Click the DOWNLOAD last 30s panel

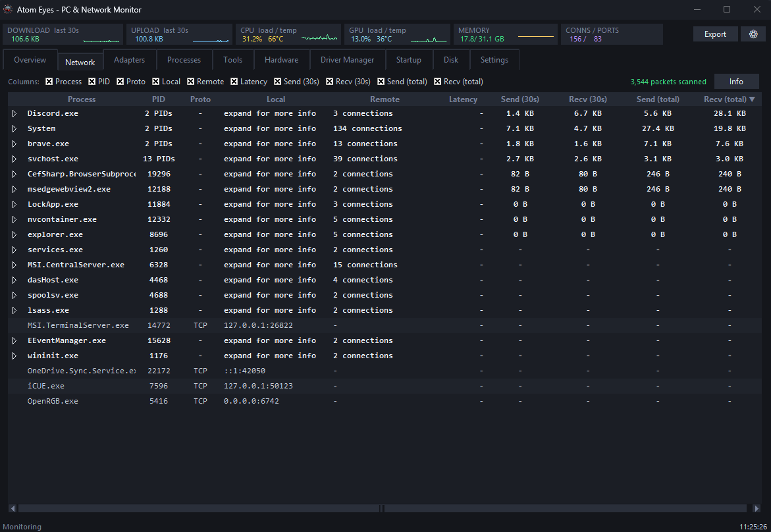pyautogui.click(x=63, y=34)
